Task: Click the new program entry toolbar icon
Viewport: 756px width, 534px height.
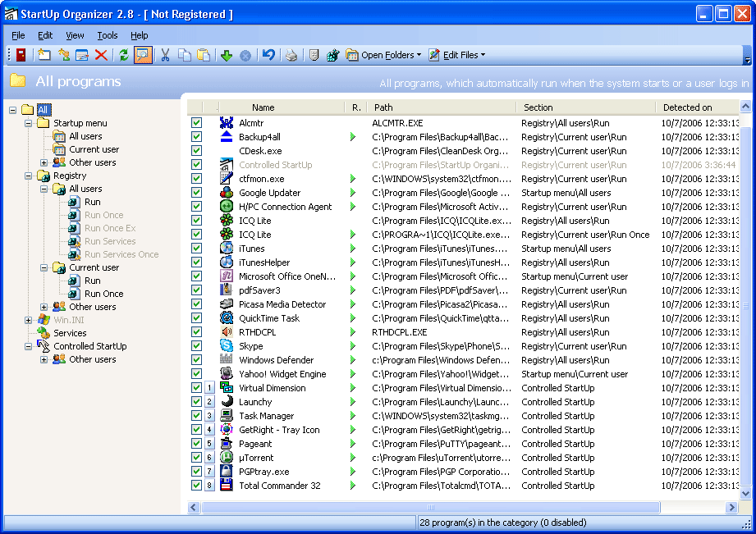Action: click(x=44, y=55)
